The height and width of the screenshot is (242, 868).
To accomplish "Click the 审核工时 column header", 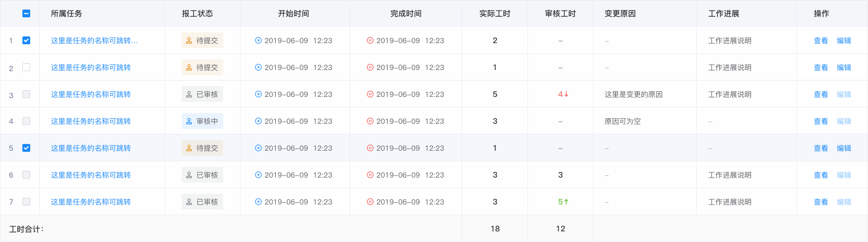I will [x=560, y=13].
